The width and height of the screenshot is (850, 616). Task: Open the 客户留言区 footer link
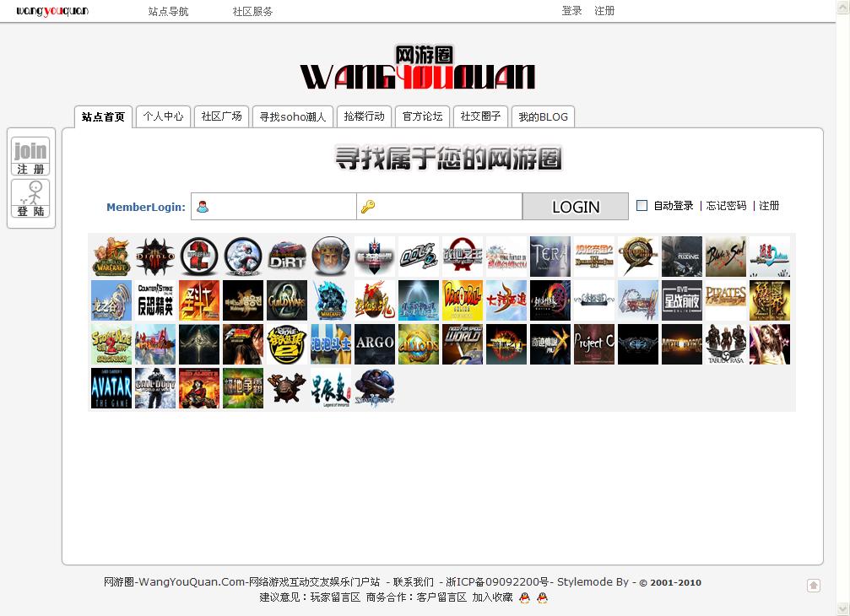click(x=441, y=597)
